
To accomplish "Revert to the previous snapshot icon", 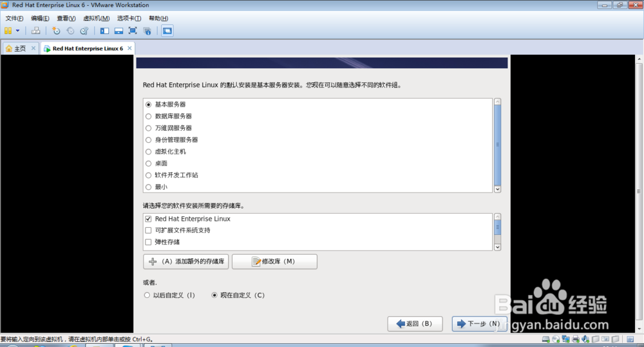I will pos(70,31).
